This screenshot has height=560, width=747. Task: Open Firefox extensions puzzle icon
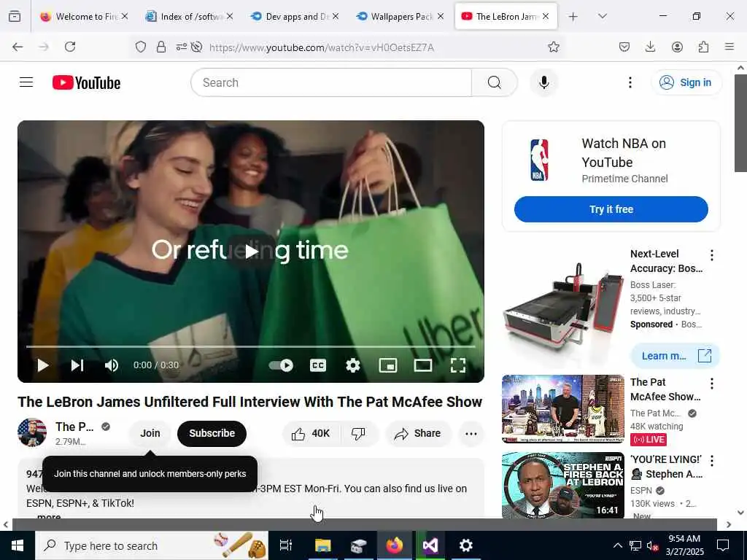[703, 47]
